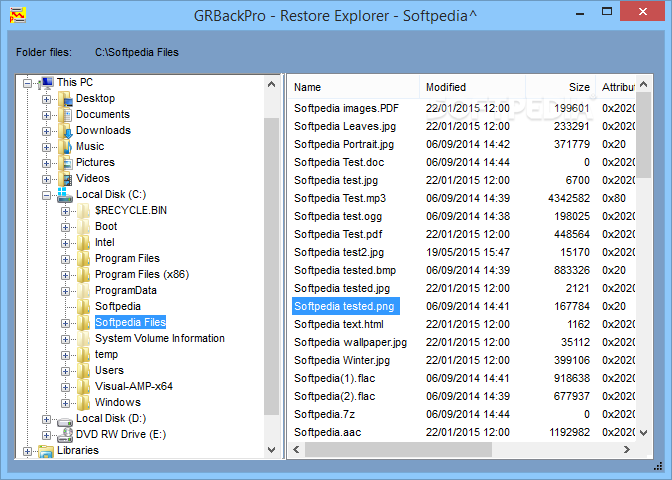The image size is (672, 480).
Task: Click the Boot folder icon
Action: [x=84, y=227]
